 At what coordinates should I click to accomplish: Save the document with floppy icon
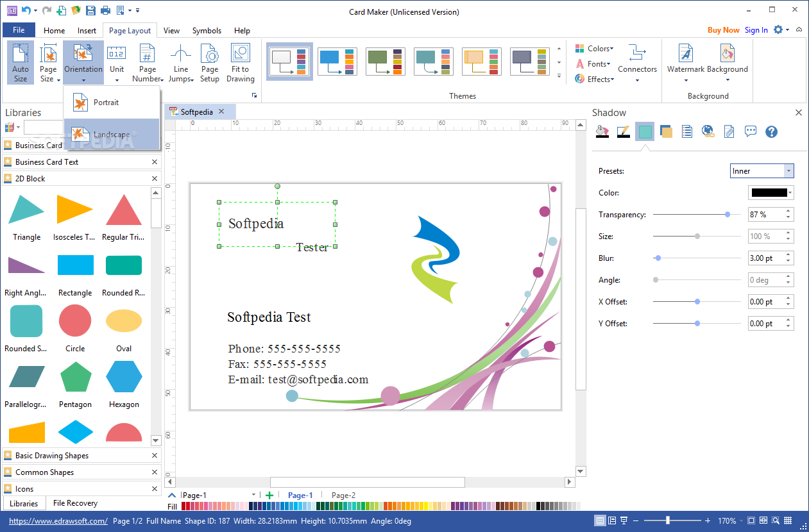[x=90, y=10]
